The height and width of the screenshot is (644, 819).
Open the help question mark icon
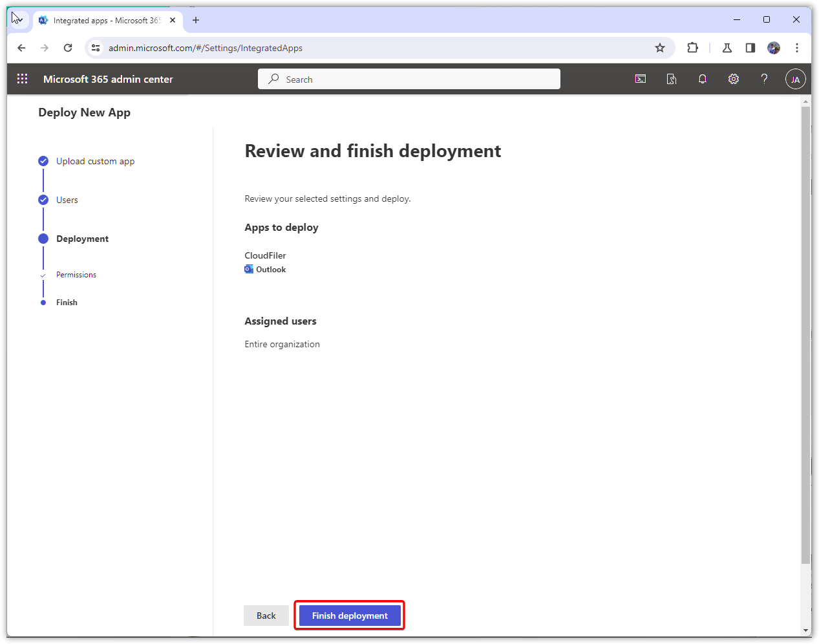[x=765, y=79]
